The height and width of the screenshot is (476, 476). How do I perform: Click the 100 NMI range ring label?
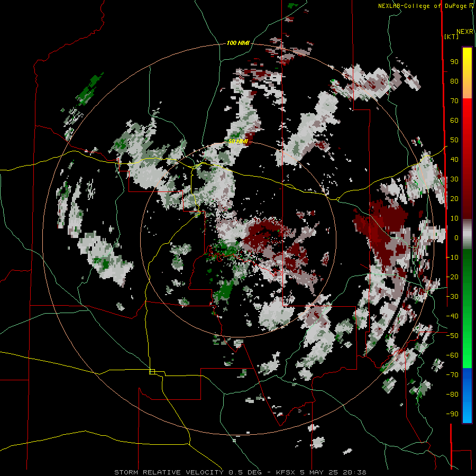click(x=238, y=43)
